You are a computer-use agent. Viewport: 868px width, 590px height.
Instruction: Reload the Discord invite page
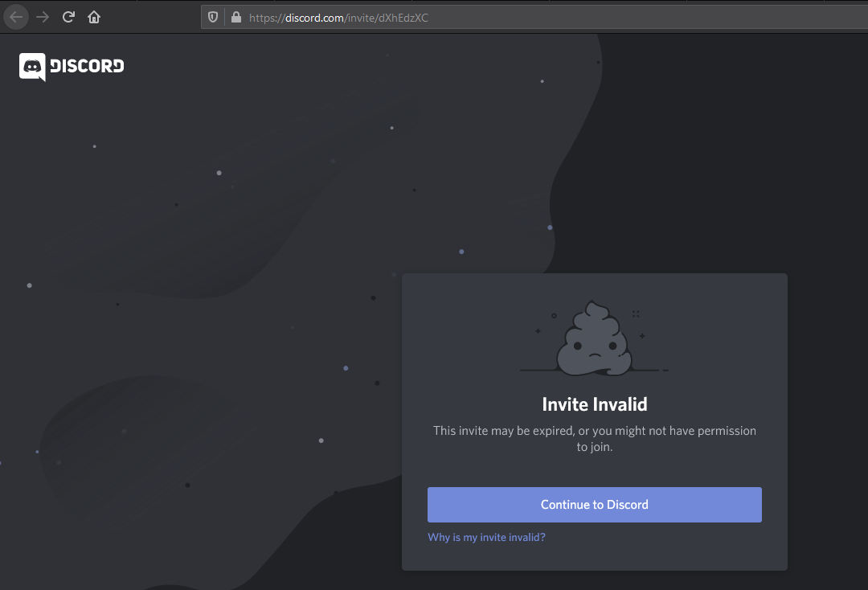69,17
